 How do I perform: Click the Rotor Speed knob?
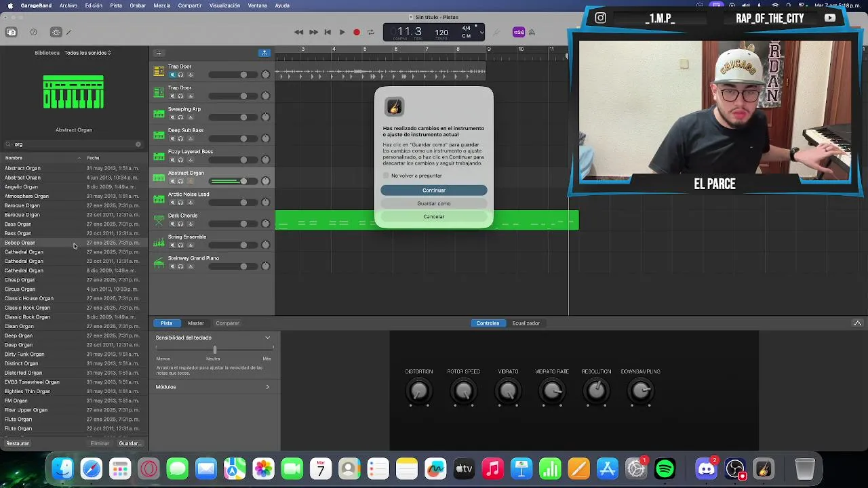coord(464,391)
